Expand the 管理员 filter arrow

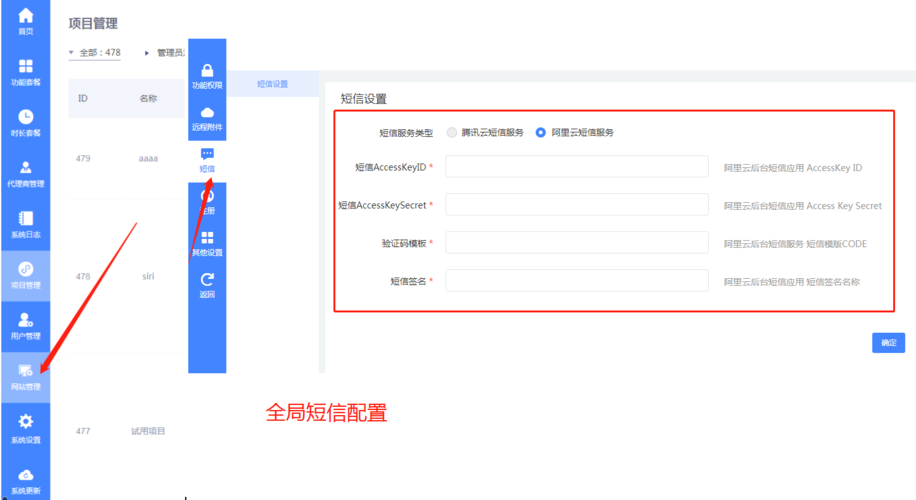coord(147,53)
